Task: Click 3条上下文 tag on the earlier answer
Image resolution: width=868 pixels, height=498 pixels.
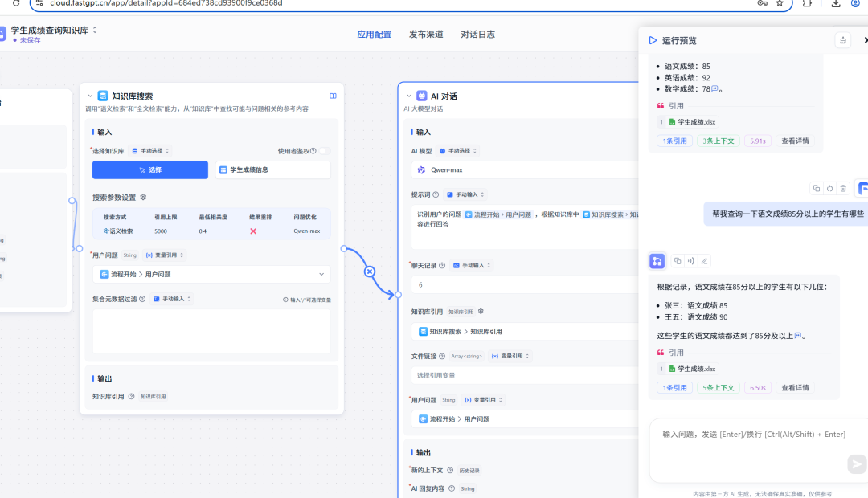Action: (x=718, y=141)
